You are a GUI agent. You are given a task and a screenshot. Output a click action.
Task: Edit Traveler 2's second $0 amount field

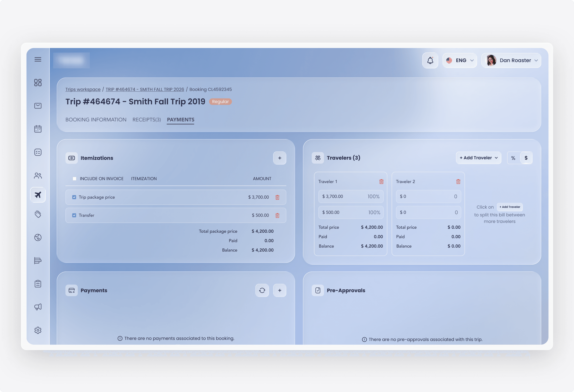tap(428, 212)
